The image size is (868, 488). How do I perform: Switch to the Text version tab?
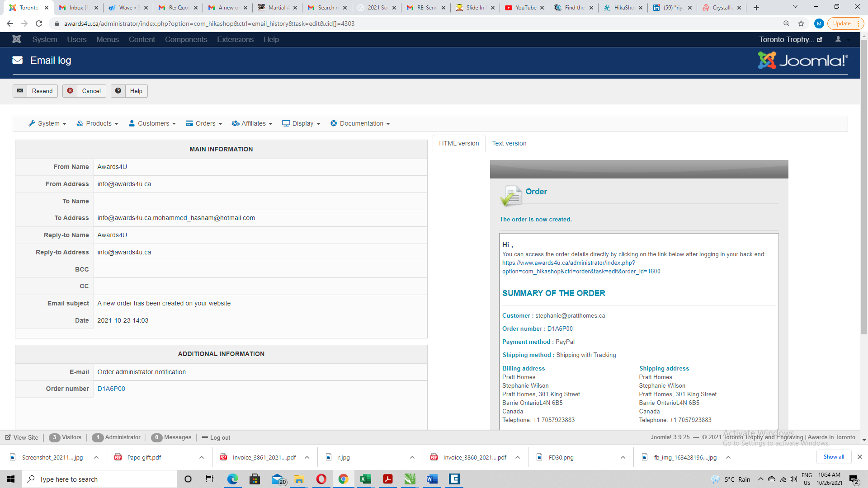(509, 143)
